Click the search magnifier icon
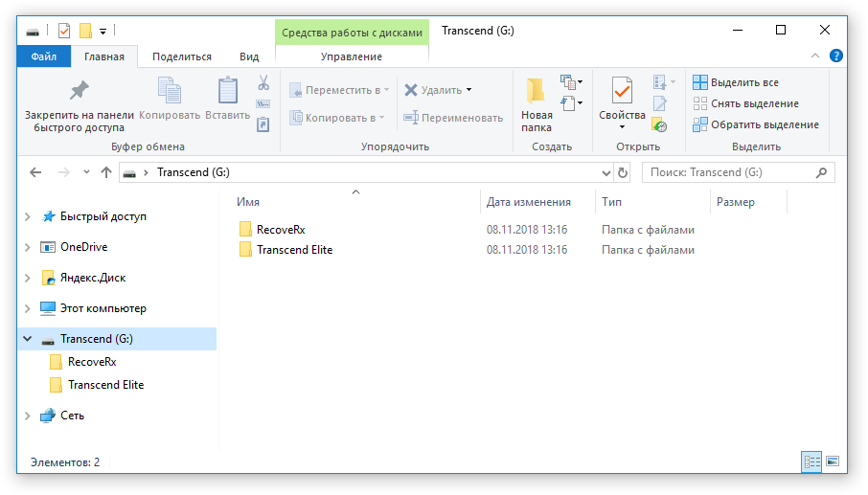 821,172
